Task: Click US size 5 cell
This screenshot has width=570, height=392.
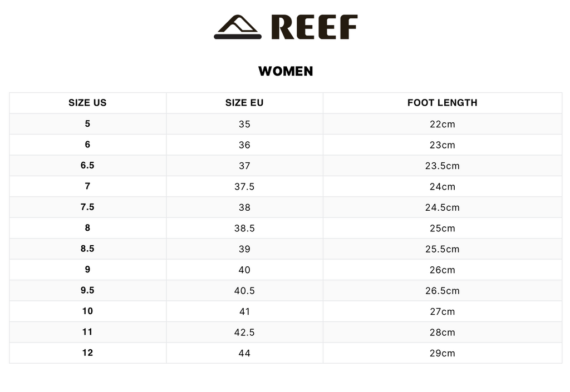Action: pyautogui.click(x=87, y=124)
